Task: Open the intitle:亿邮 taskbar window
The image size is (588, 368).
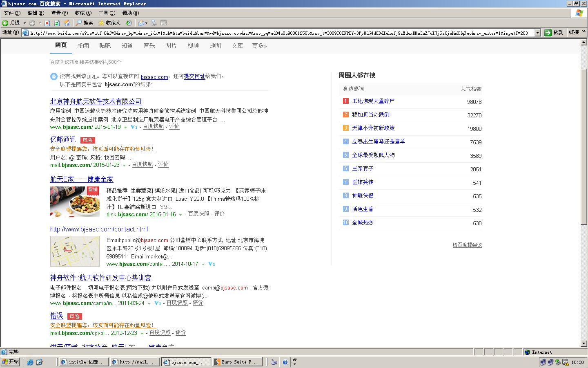Action: (84, 362)
